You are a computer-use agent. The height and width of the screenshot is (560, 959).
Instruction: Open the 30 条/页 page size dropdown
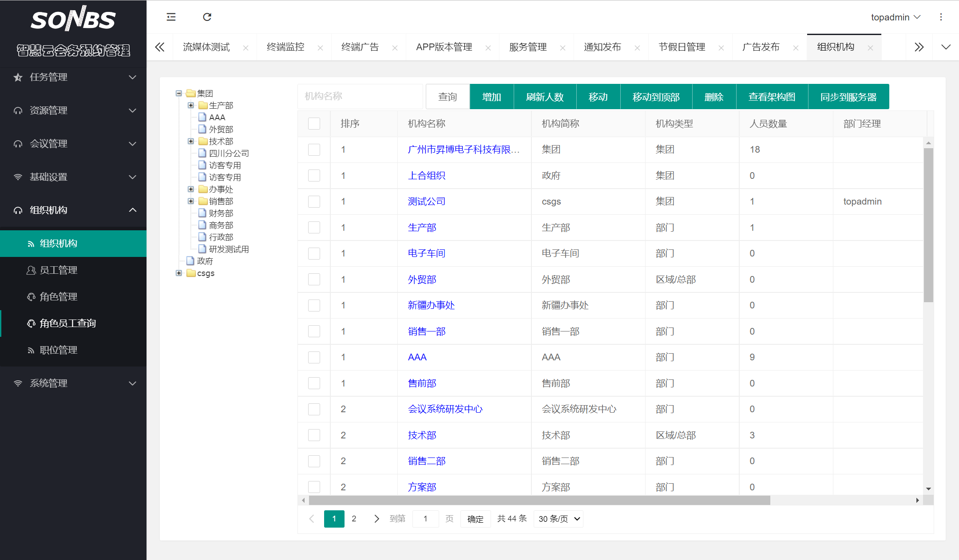pyautogui.click(x=559, y=519)
